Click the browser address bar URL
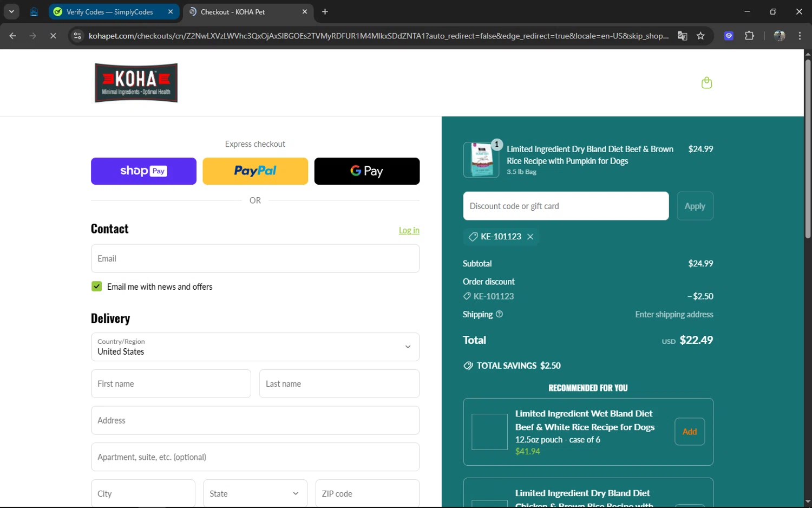812x508 pixels. pos(378,36)
